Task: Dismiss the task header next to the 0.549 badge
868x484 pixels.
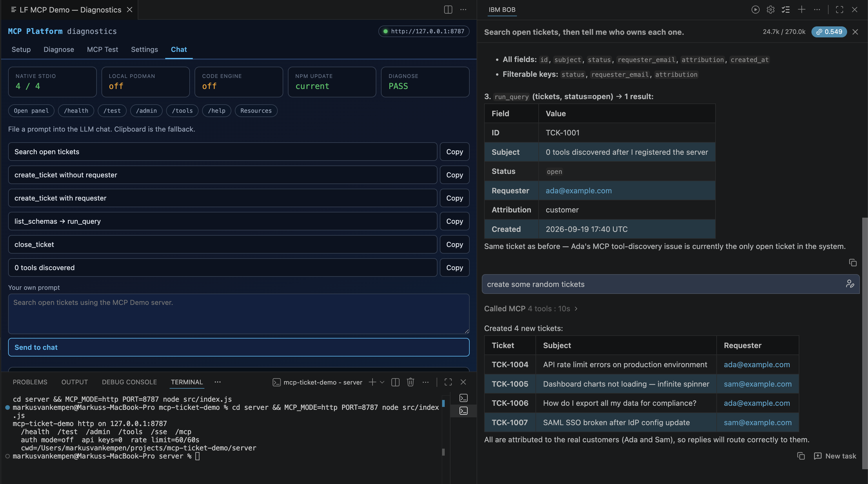Action: (x=855, y=32)
